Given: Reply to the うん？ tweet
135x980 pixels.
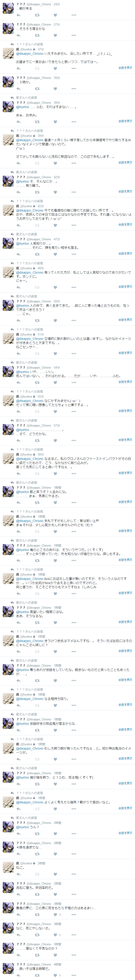Looking at the screenshot, I should [x=19, y=834].
